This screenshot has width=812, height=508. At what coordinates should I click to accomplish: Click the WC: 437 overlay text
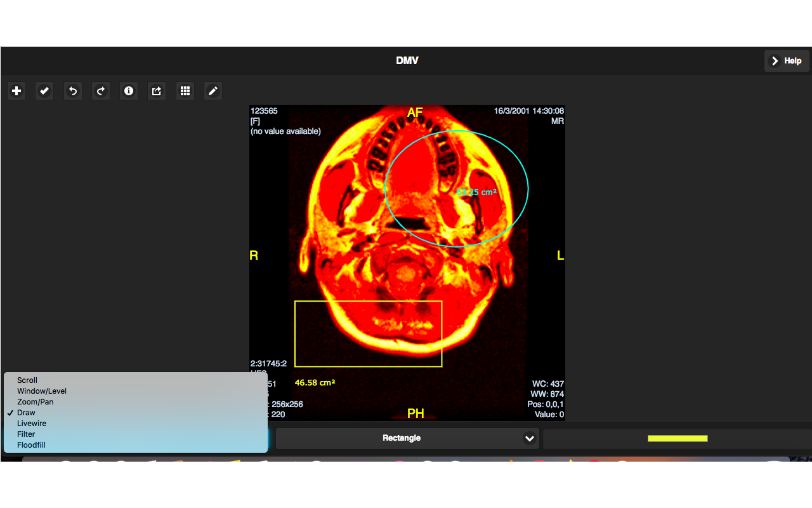[547, 384]
